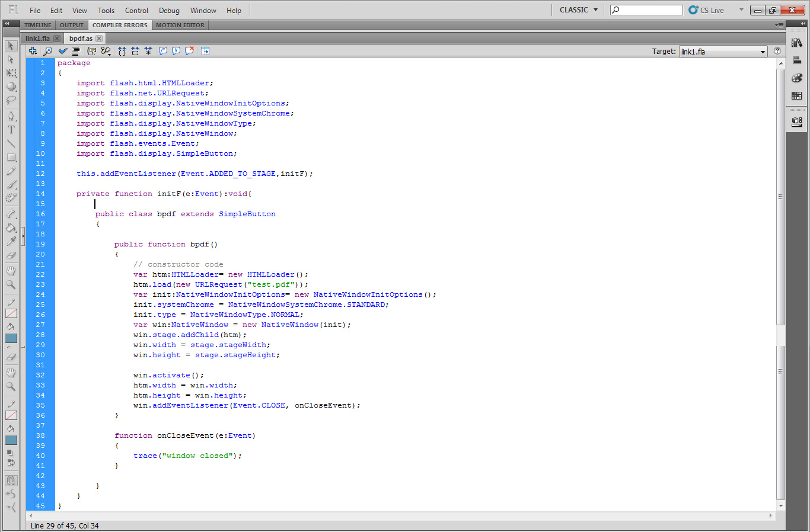Close the bpdf.as tab
Viewport: 810px width, 532px height.
click(99, 39)
